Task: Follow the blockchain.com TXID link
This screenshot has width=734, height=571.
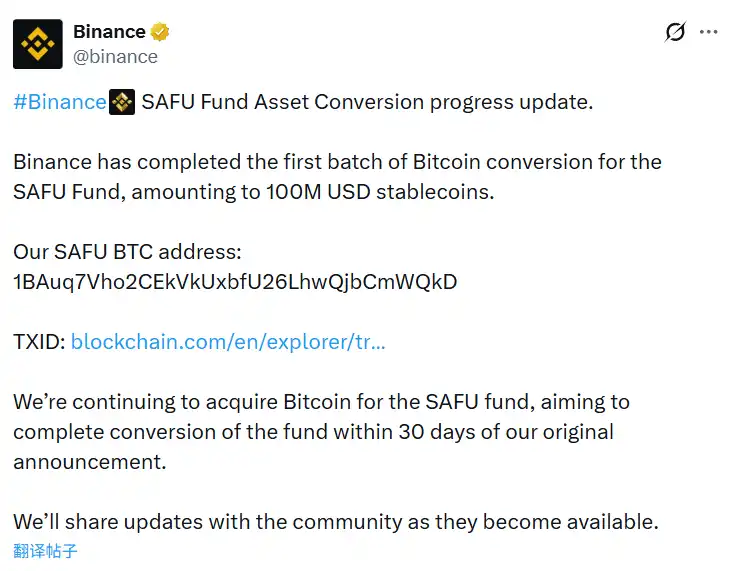Action: click(x=228, y=342)
